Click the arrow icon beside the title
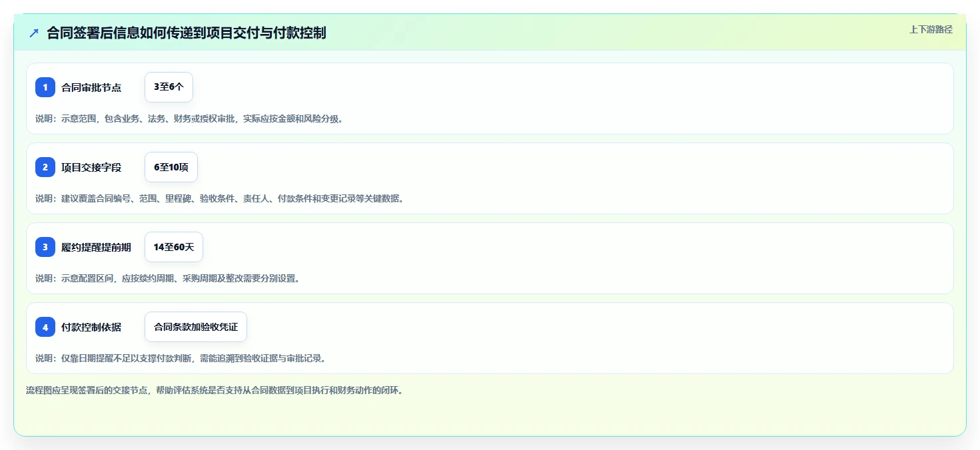This screenshot has height=450, width=980. (x=34, y=33)
